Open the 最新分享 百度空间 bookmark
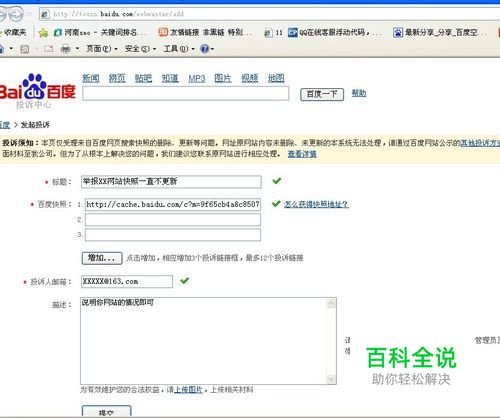500x418 pixels. pyautogui.click(x=440, y=32)
